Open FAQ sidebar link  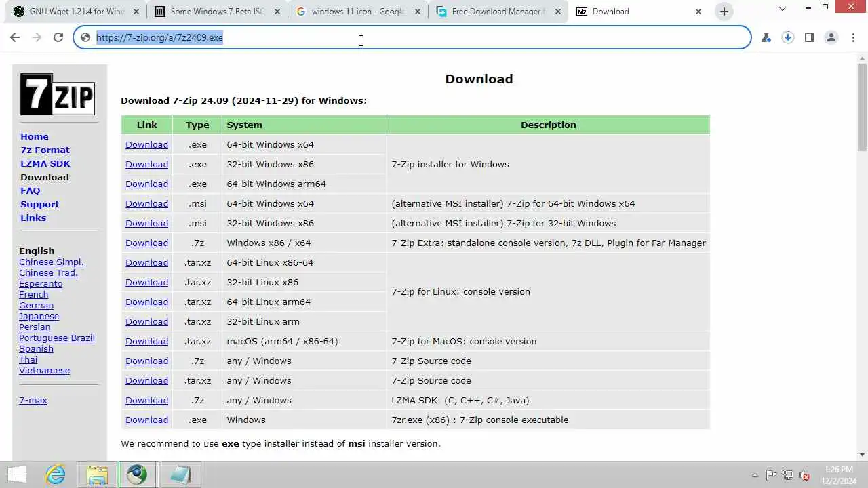(x=31, y=190)
